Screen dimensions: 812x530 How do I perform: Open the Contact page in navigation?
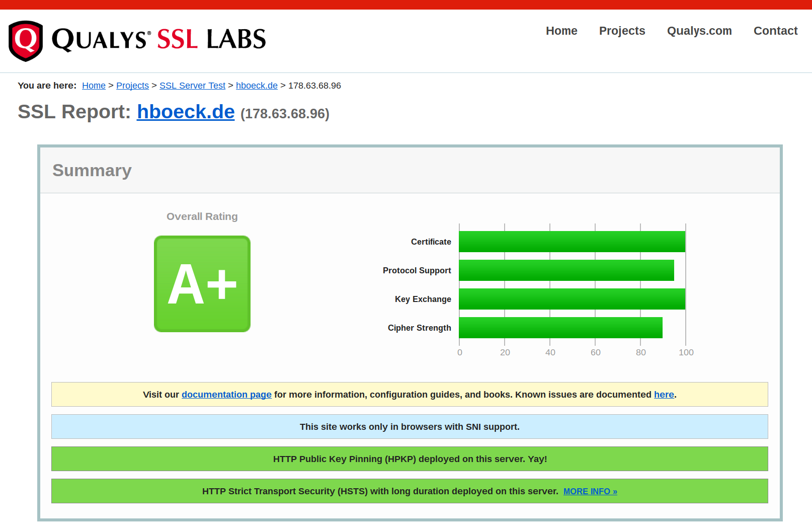[775, 31]
